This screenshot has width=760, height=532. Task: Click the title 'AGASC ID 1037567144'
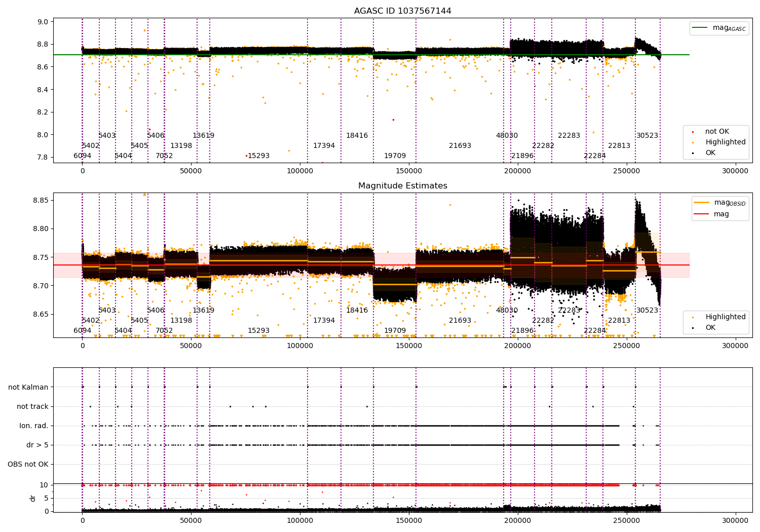402,11
